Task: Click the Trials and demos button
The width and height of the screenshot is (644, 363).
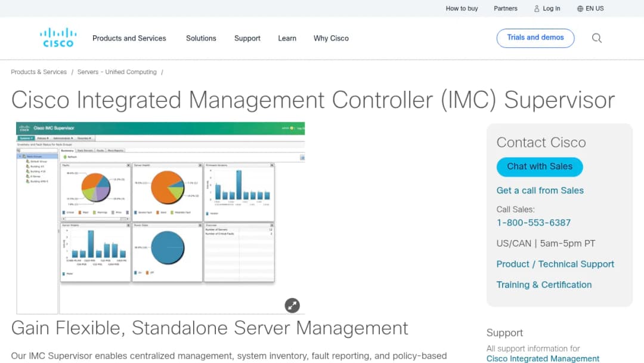Action: 535,38
